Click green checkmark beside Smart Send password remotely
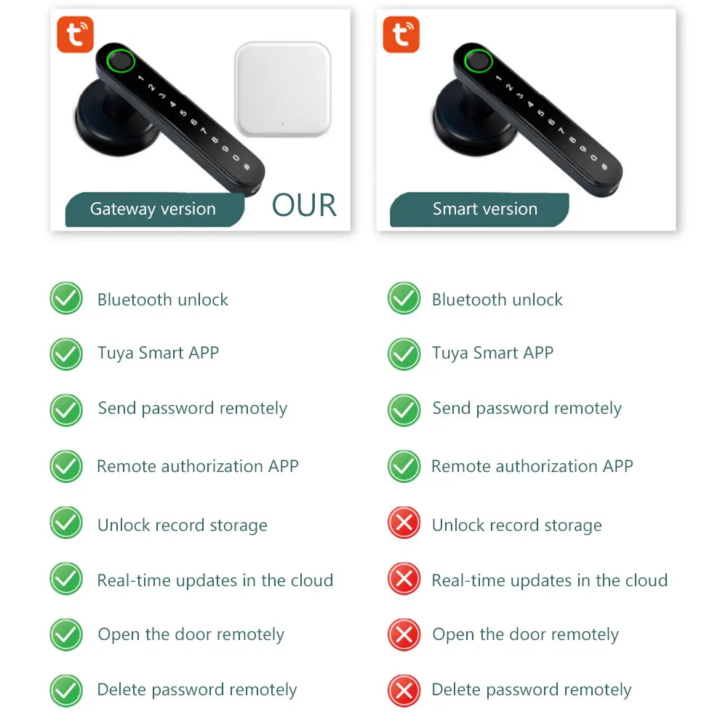 (404, 410)
